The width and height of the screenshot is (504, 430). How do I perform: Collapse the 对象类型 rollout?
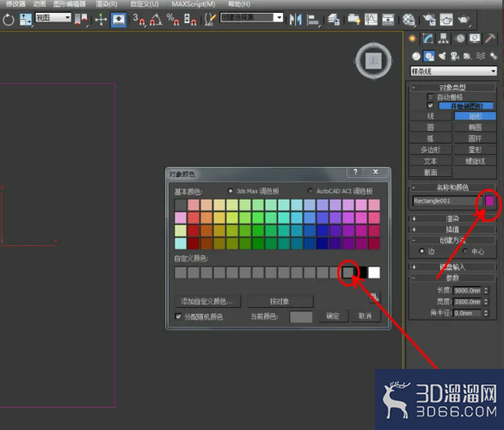coord(452,88)
